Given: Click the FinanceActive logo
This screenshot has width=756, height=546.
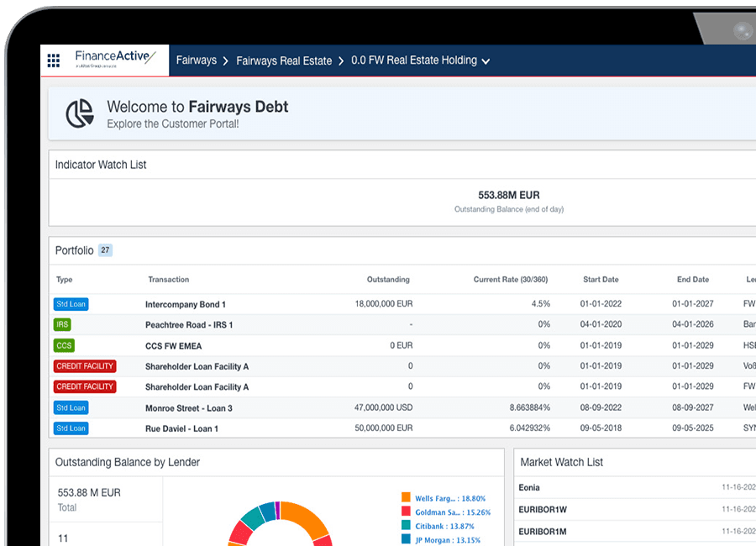Looking at the screenshot, I should pos(112,56).
